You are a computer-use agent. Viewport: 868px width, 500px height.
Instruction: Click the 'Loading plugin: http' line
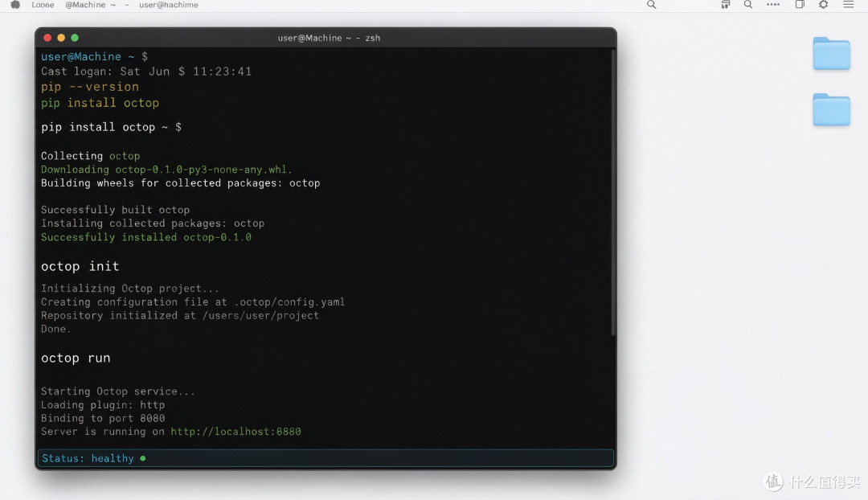(x=103, y=405)
